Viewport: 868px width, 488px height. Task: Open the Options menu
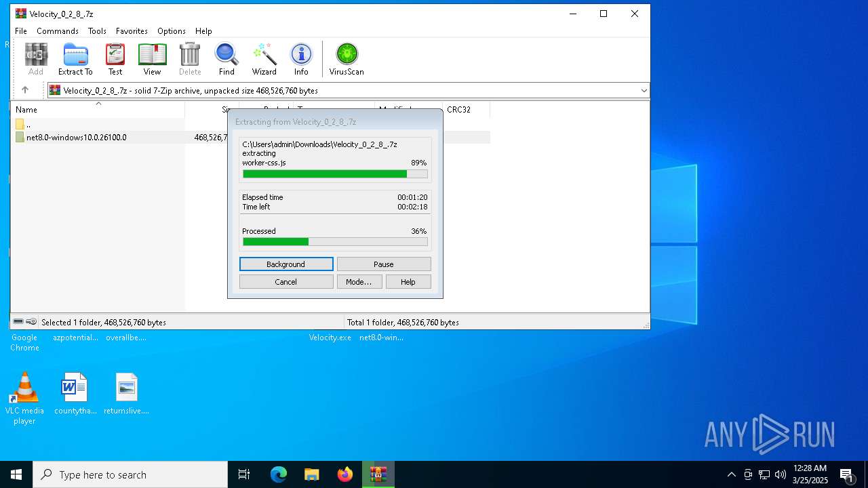point(172,31)
